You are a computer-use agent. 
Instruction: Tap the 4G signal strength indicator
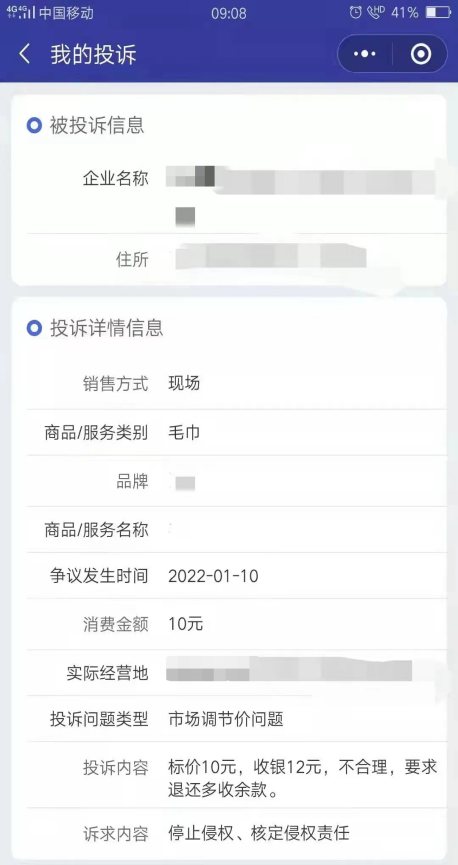[x=20, y=13]
